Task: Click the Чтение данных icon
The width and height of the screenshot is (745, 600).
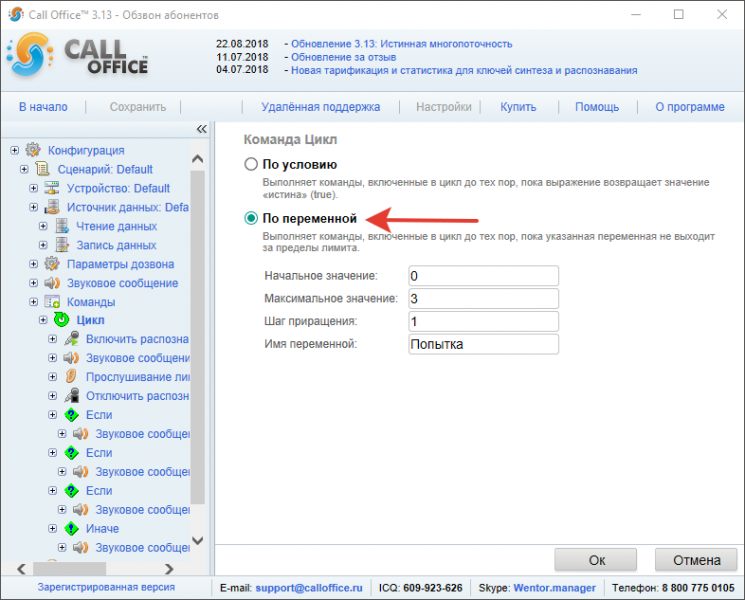Action: click(62, 226)
